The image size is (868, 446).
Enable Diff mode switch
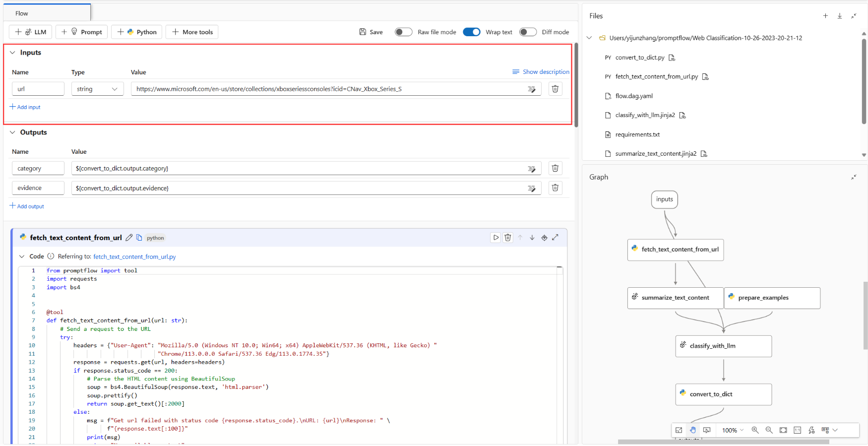(x=527, y=32)
